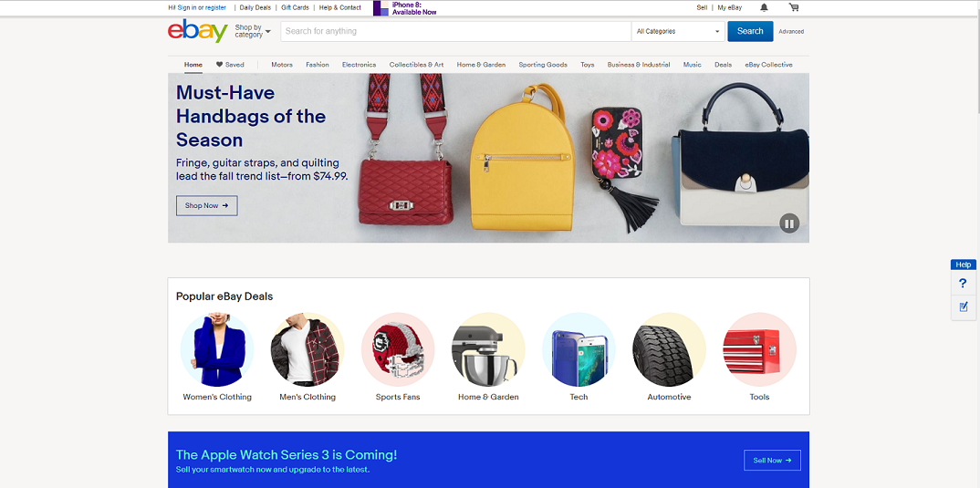Open the Collectibles & Art category

tap(416, 65)
